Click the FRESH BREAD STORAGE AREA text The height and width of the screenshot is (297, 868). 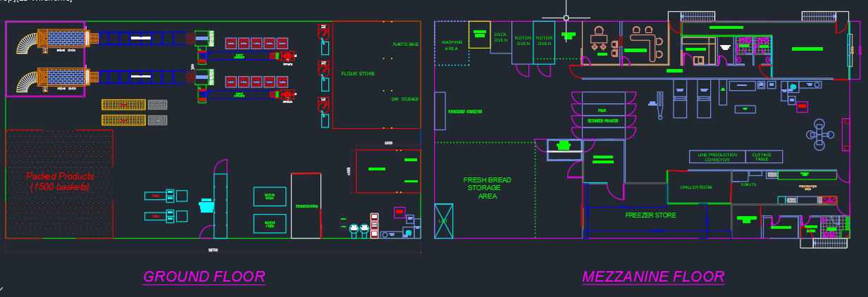[x=487, y=188]
